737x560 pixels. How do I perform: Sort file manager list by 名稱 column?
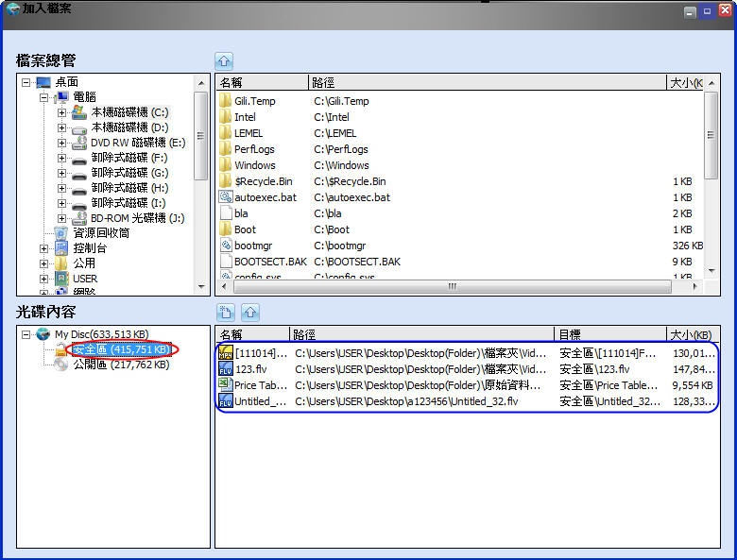coord(262,83)
